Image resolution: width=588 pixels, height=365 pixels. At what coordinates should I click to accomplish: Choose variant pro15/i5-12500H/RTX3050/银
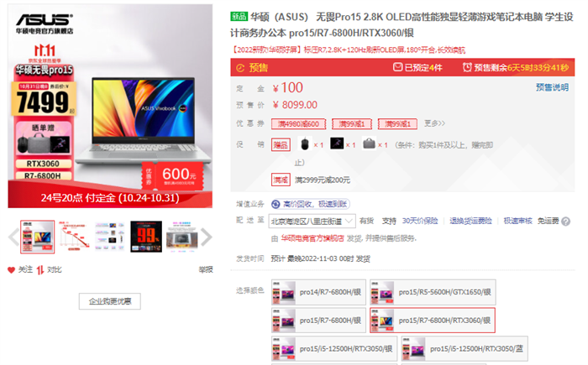coord(334,349)
